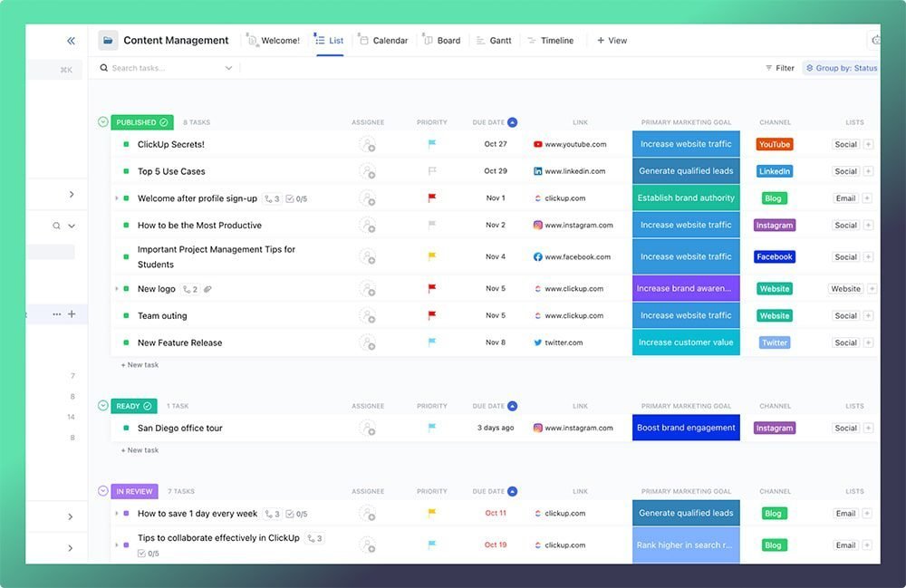This screenshot has width=906, height=588.
Task: Click assignee icon for ClickUp Secrets! task
Action: tap(367, 144)
